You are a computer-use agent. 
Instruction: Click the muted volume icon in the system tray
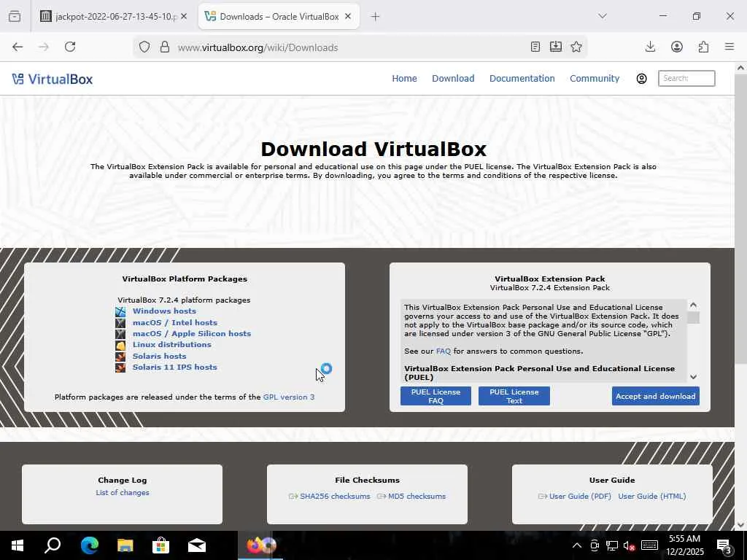[x=630, y=545]
